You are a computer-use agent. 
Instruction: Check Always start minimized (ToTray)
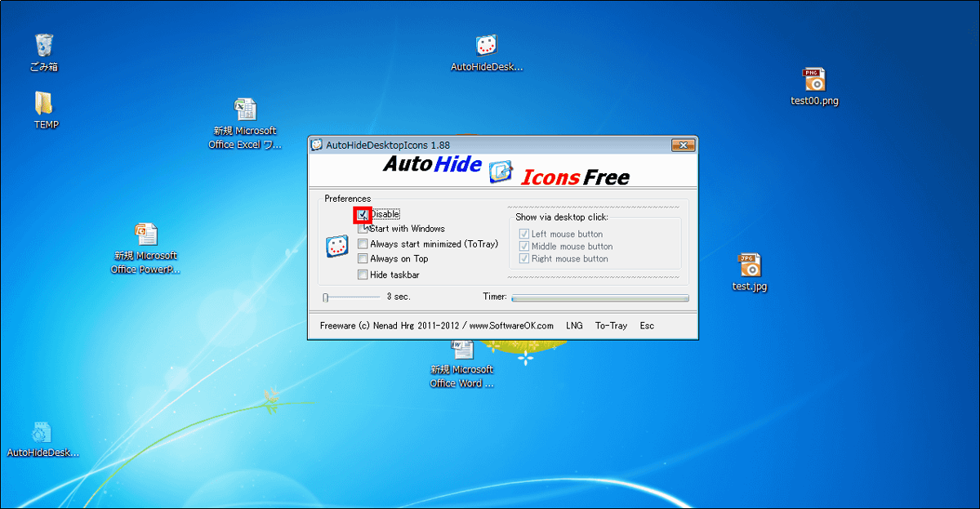pos(363,243)
